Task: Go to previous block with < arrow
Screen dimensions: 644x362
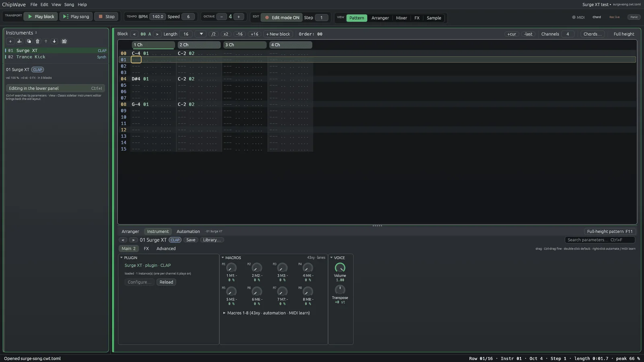Action: 134,34
